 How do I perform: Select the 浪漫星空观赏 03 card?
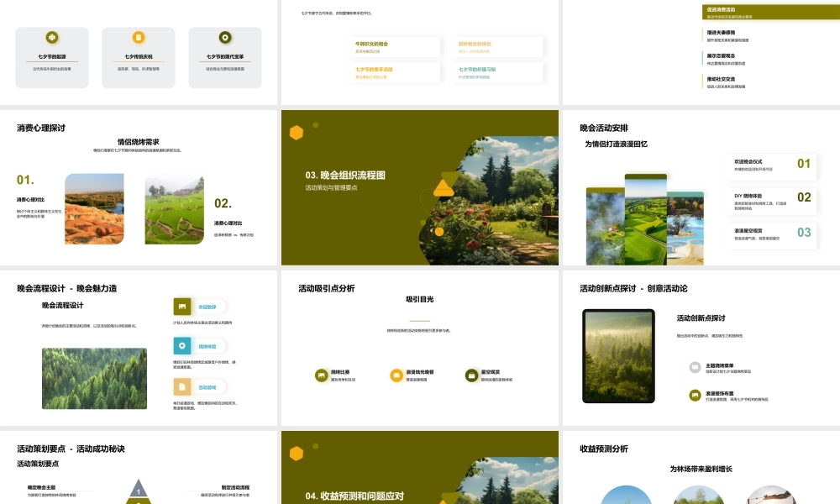[772, 235]
